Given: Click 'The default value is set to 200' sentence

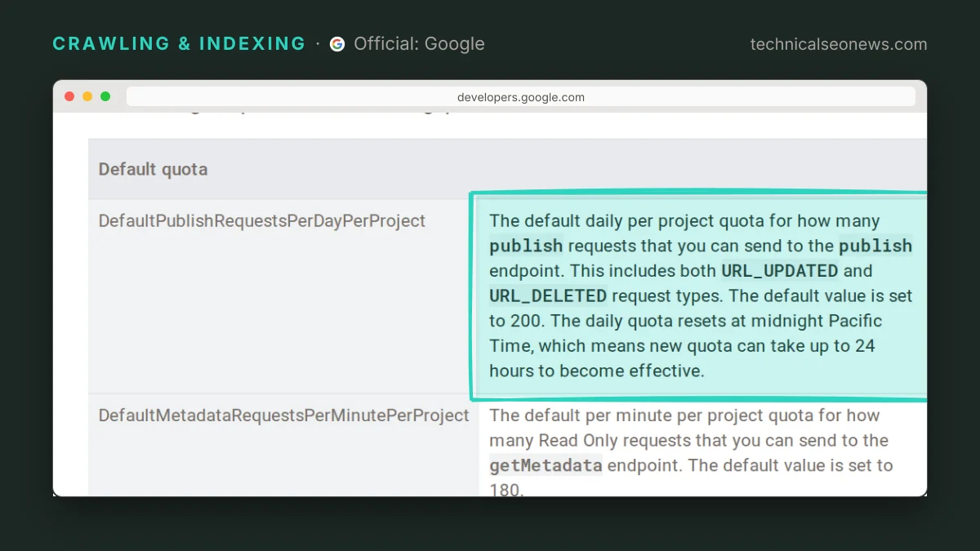Looking at the screenshot, I should coord(701,308).
